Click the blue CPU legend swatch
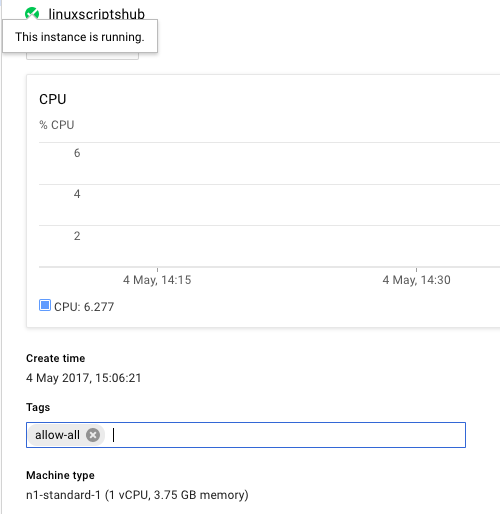This screenshot has width=500, height=514. pyautogui.click(x=45, y=305)
